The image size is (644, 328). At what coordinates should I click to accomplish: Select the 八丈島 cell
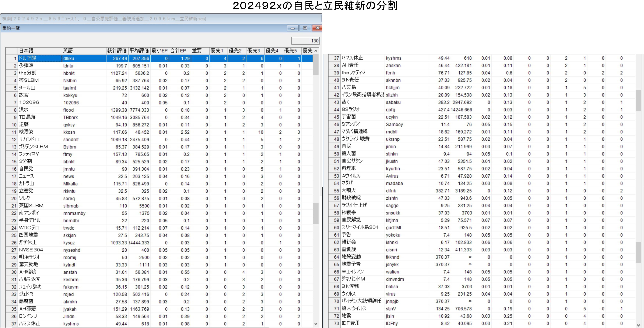[363, 87]
